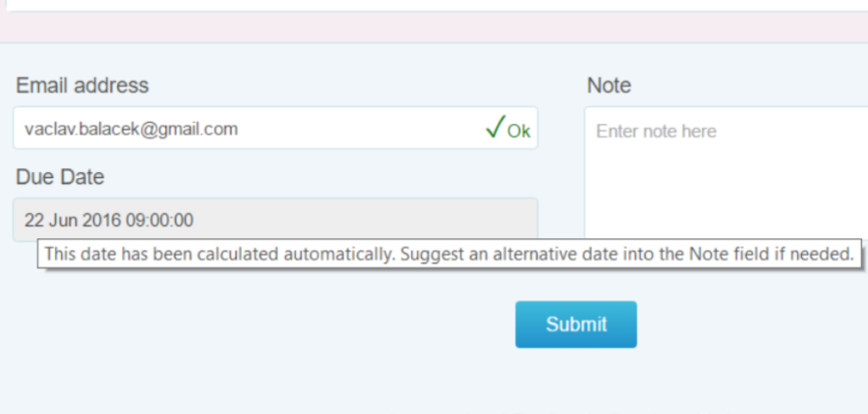This screenshot has width=868, height=414.
Task: Click the vaclav.balacek@gmail.com email text
Action: pos(131,129)
